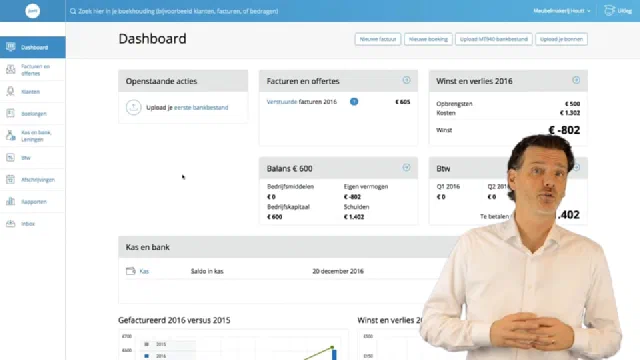This screenshot has width=640, height=360.
Task: Open Klanten in the sidebar
Action: [33, 92]
